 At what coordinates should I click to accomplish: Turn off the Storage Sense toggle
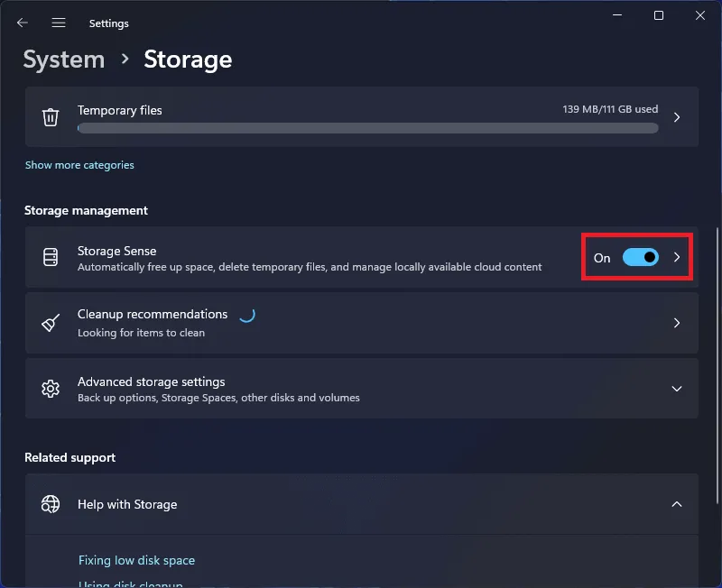pos(641,257)
